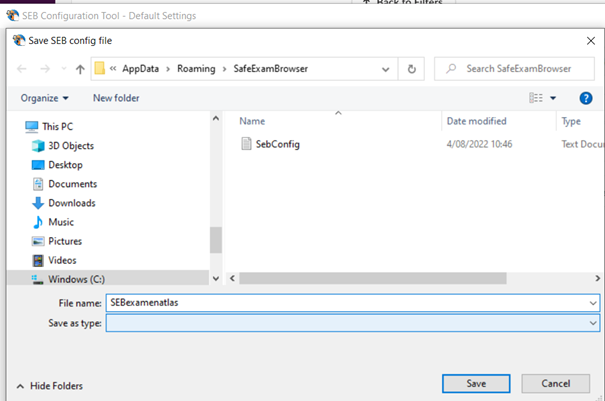The height and width of the screenshot is (401, 605).
Task: Click the Refresh button in address bar
Action: [411, 69]
